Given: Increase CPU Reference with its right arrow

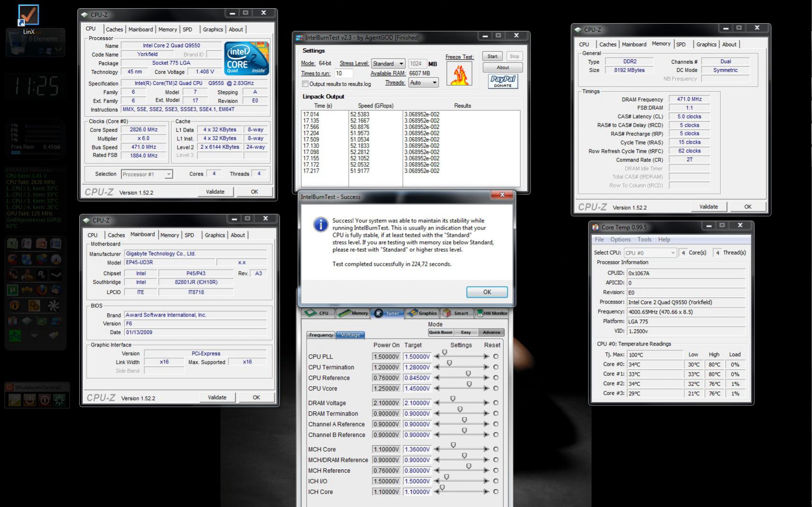Looking at the screenshot, I should pos(486,377).
